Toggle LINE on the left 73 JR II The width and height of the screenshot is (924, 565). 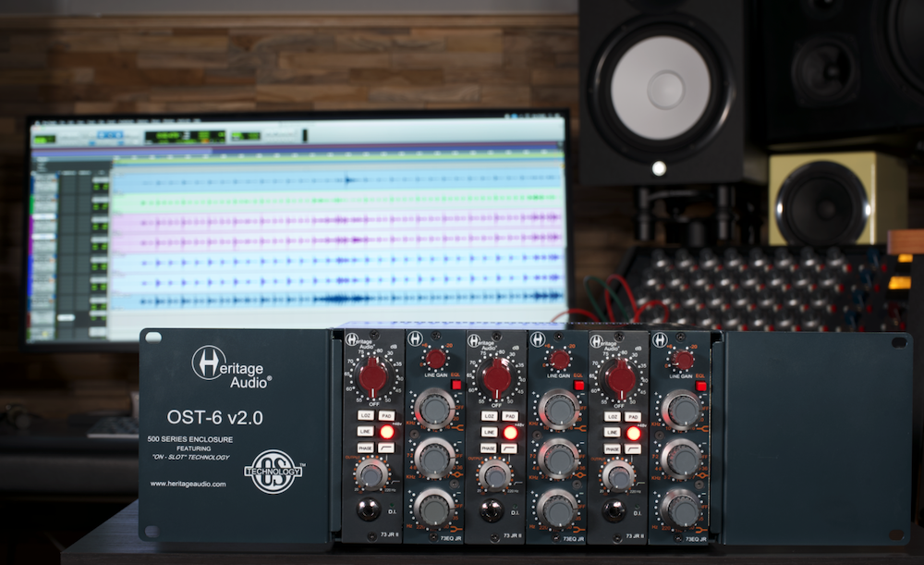pyautogui.click(x=365, y=432)
